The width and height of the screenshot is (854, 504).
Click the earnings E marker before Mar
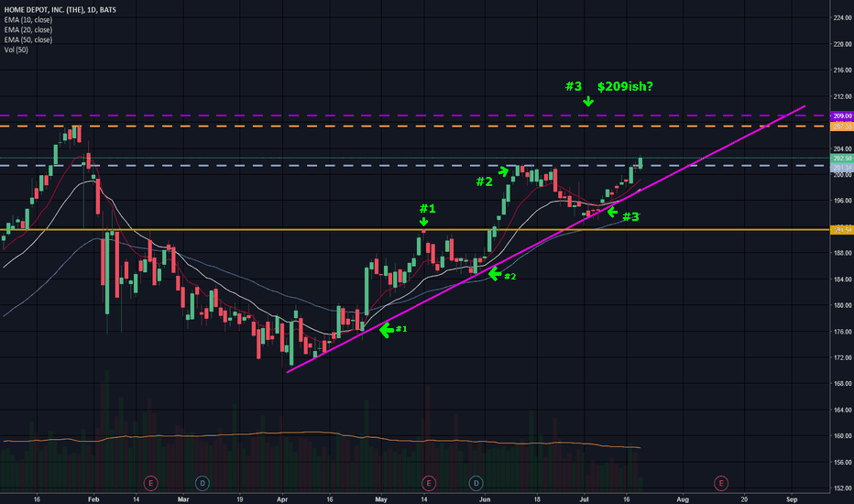tap(150, 483)
